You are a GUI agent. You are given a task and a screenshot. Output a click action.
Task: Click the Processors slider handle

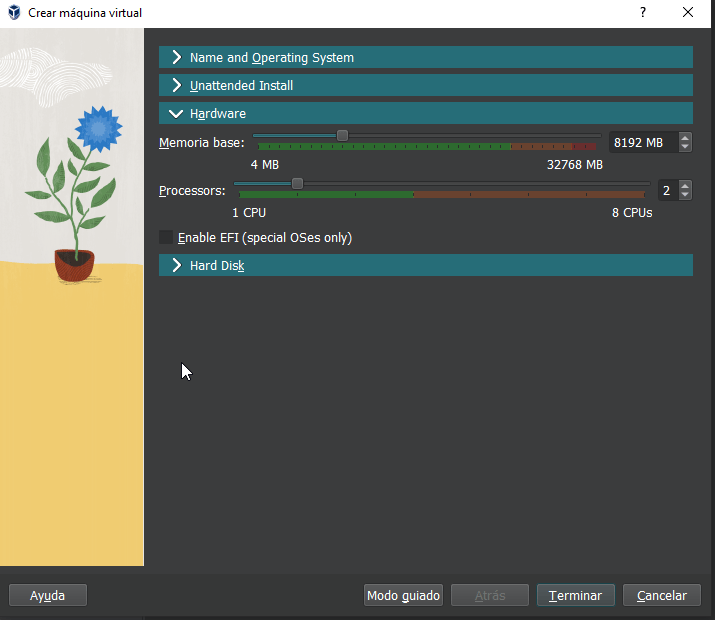coord(297,183)
